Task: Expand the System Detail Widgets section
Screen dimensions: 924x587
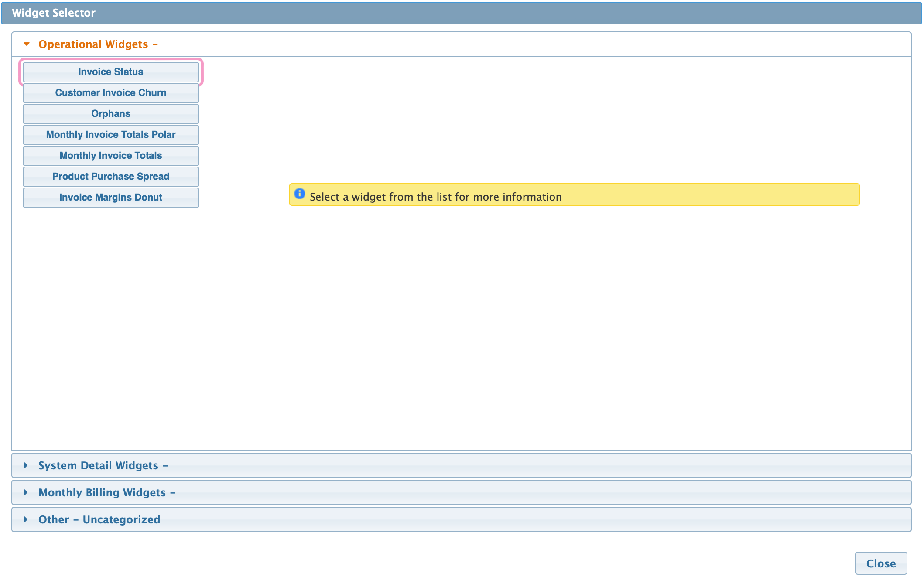Action: pyautogui.click(x=103, y=465)
